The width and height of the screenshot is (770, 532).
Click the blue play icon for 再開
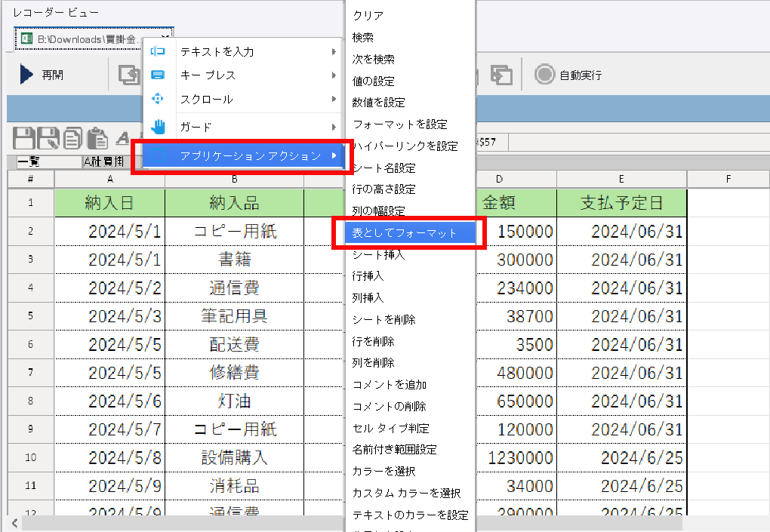click(x=26, y=75)
